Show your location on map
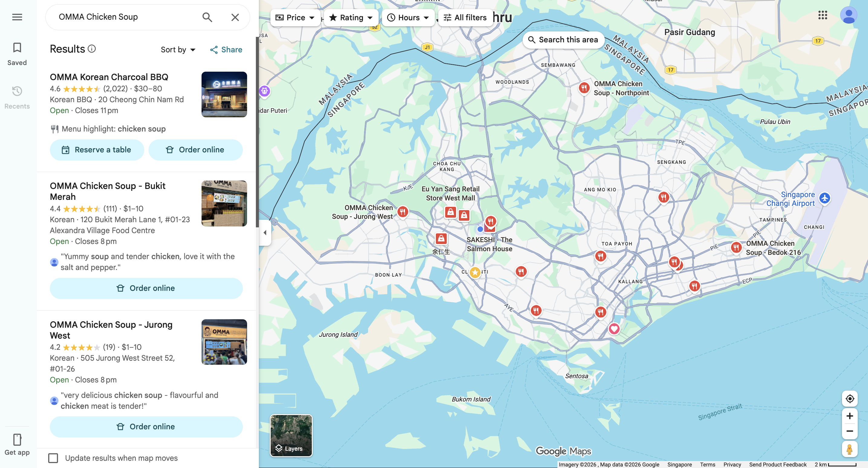 [x=850, y=398]
